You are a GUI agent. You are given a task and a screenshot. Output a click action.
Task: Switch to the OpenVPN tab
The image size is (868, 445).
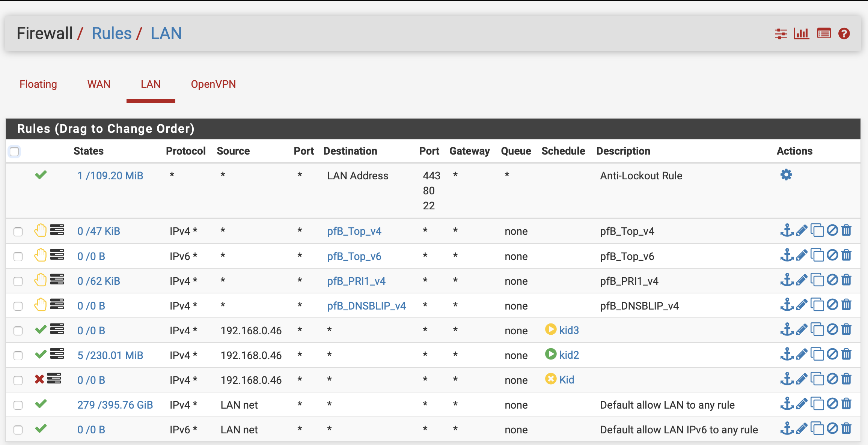point(213,84)
